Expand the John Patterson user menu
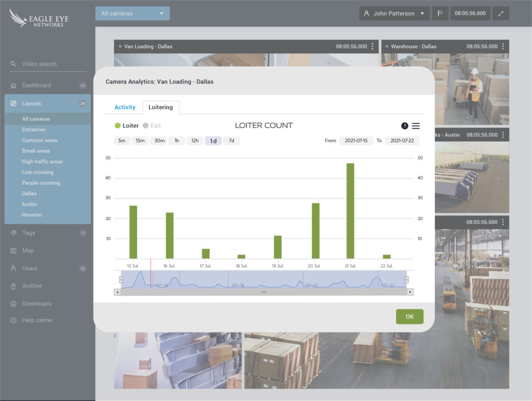This screenshot has height=401, width=532. click(x=394, y=13)
